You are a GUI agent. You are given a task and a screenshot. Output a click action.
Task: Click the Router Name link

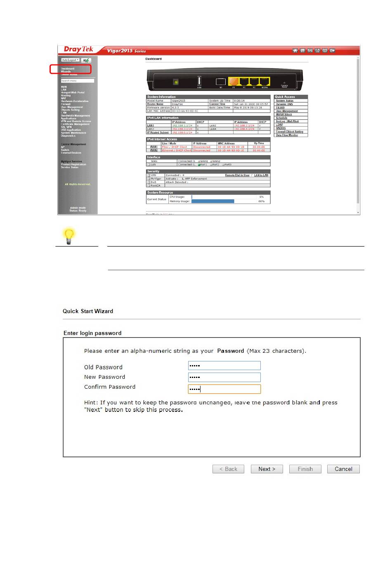(x=155, y=104)
